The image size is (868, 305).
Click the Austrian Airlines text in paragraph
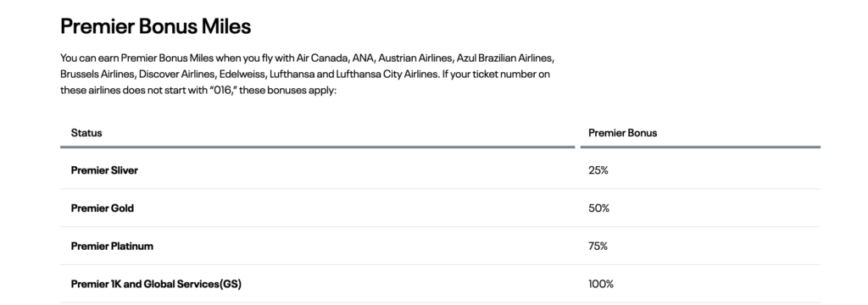coord(415,58)
